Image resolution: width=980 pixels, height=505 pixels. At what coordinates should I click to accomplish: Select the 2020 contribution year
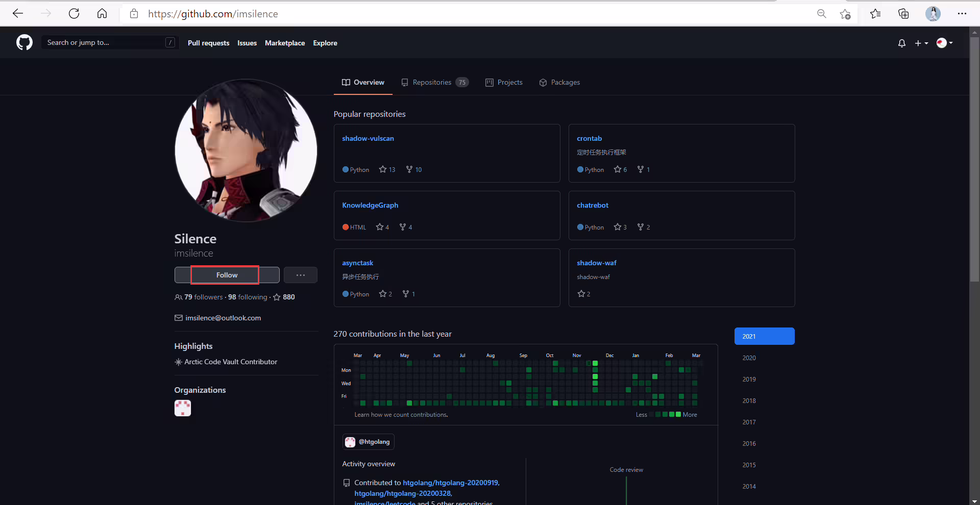749,358
